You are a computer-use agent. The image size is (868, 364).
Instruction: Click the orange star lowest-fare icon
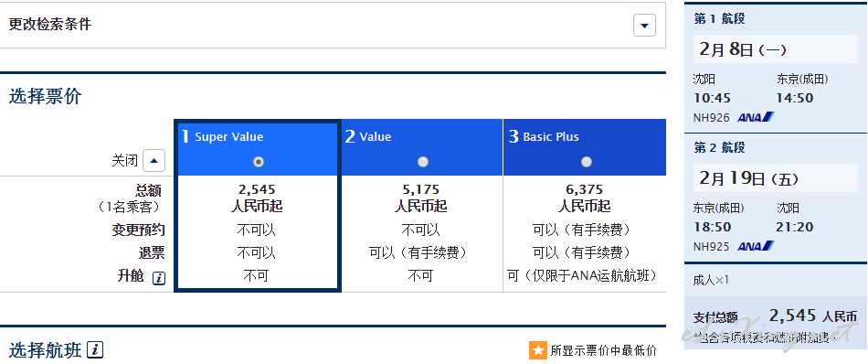point(537,350)
